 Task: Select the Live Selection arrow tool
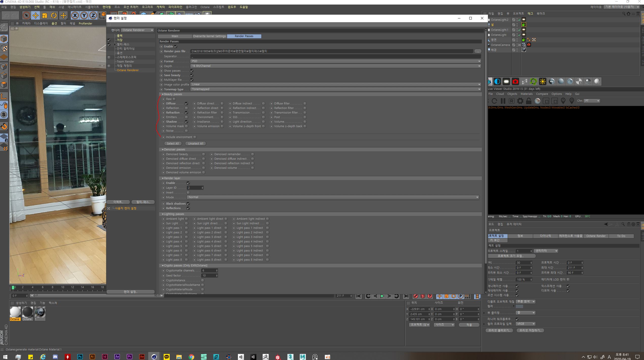click(26, 16)
